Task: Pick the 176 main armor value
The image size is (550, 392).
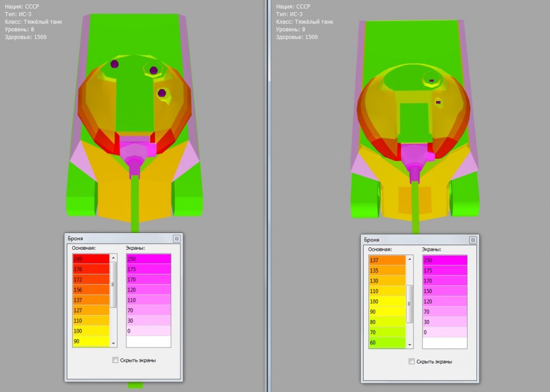Action: click(91, 269)
